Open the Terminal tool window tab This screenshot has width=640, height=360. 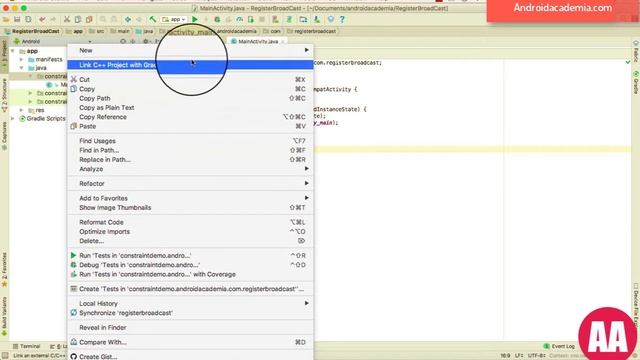(27, 346)
